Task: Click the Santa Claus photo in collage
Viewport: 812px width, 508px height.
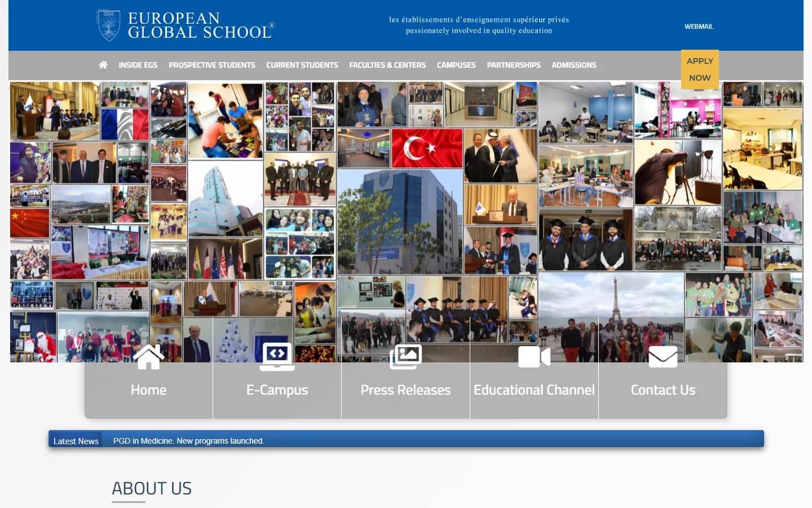Action: click(33, 337)
